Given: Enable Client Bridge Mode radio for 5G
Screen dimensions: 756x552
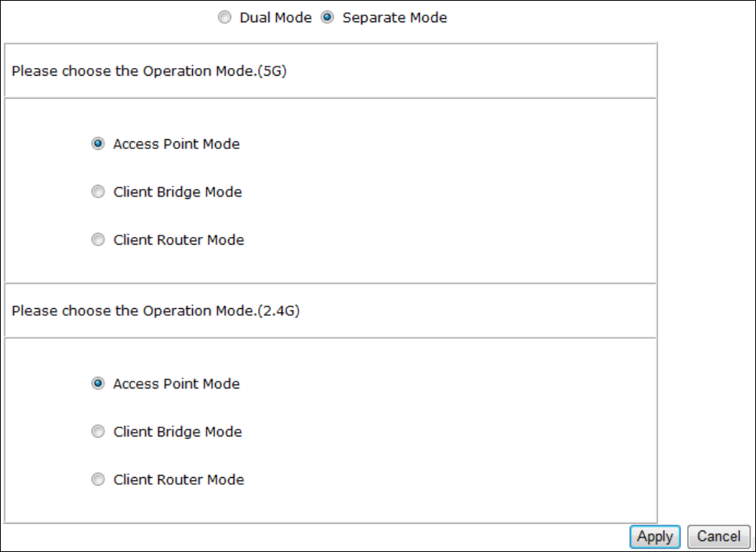Looking at the screenshot, I should pos(98,192).
